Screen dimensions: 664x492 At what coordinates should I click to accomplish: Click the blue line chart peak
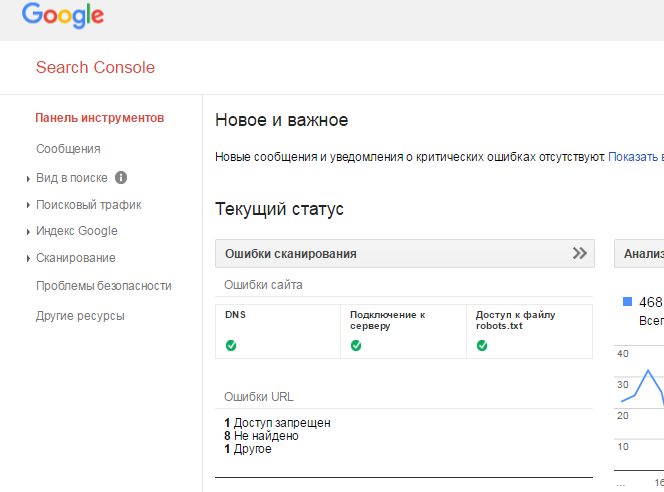[648, 371]
